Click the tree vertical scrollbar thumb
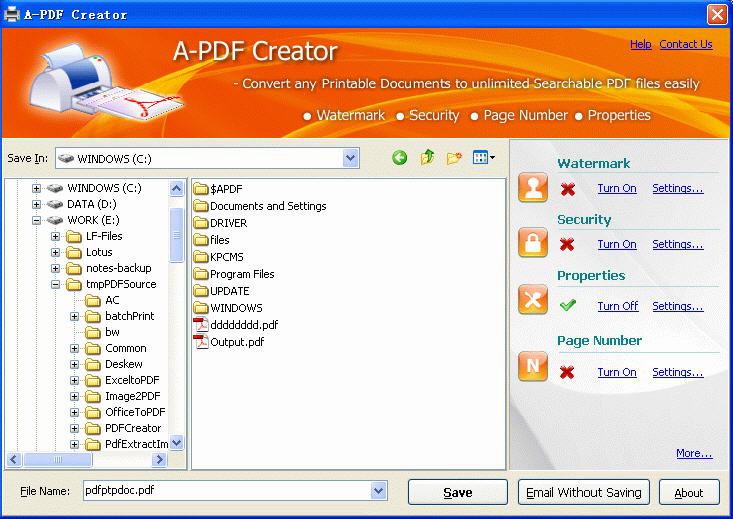The width and height of the screenshot is (733, 519). tap(177, 235)
